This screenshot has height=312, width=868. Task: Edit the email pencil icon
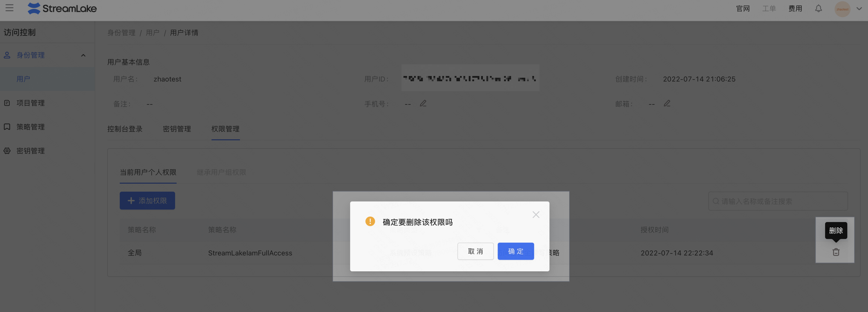[x=667, y=103]
